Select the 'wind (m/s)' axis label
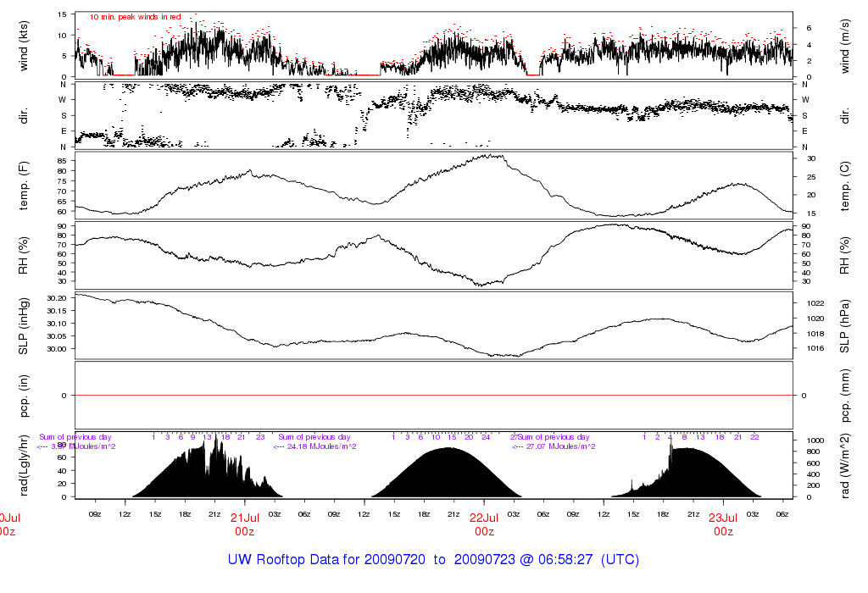This screenshot has height=593, width=868. click(x=845, y=47)
